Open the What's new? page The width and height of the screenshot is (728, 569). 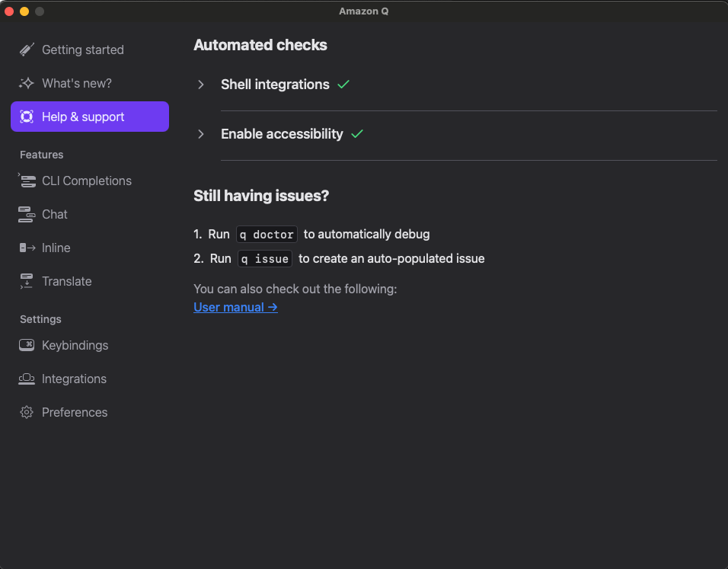90,83
